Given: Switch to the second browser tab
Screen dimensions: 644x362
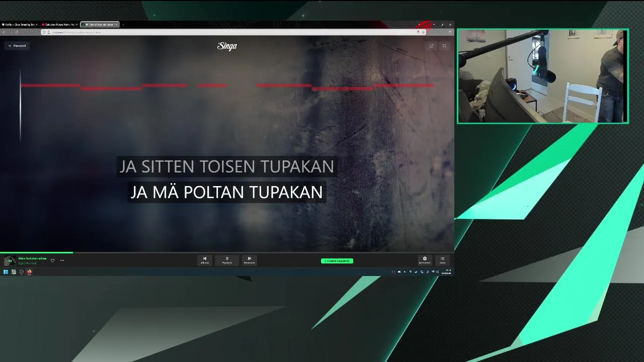Looking at the screenshot, I should (x=59, y=24).
